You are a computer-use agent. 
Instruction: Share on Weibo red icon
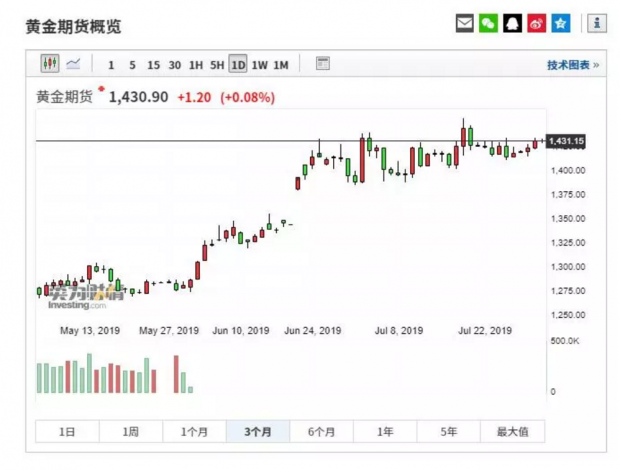pyautogui.click(x=537, y=23)
